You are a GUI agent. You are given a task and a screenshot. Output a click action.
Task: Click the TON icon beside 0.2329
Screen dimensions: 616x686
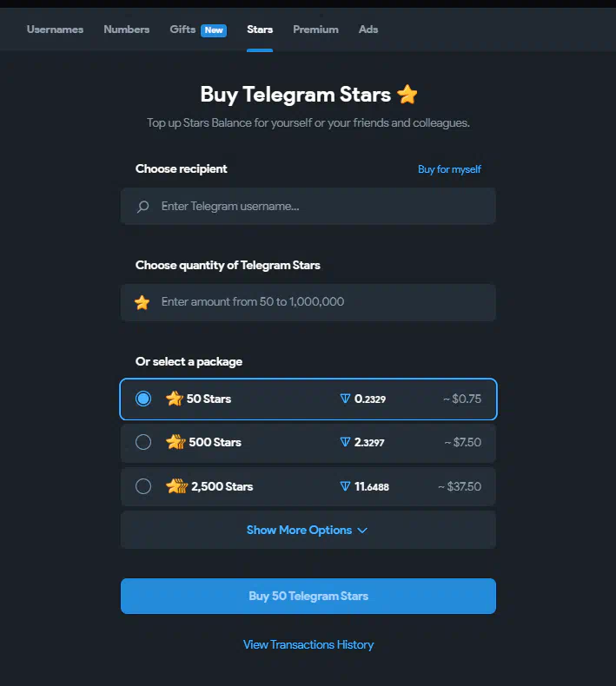pyautogui.click(x=345, y=399)
